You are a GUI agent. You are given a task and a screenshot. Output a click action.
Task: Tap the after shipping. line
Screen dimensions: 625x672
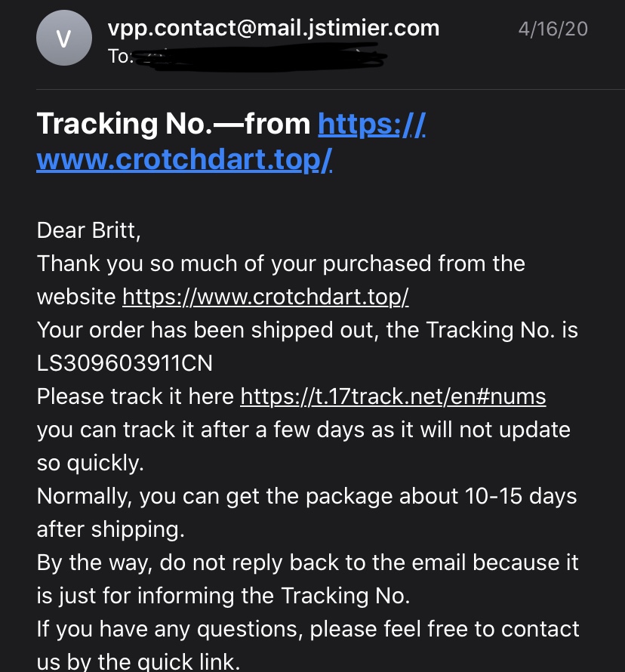point(110,529)
